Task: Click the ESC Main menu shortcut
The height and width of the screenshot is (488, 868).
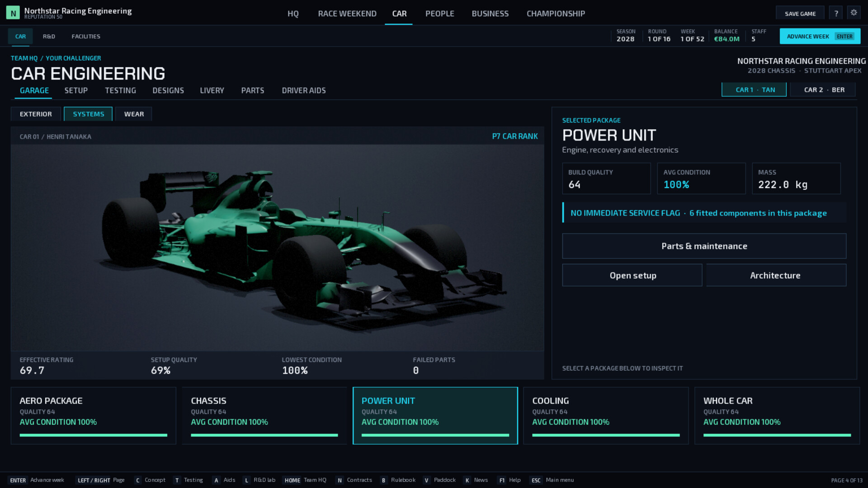Action: (552, 480)
